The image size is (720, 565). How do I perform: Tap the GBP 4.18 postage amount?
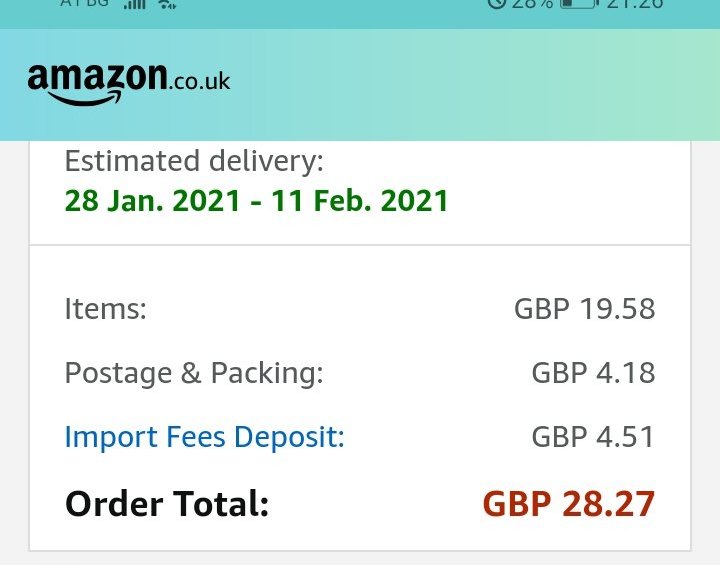coord(593,373)
